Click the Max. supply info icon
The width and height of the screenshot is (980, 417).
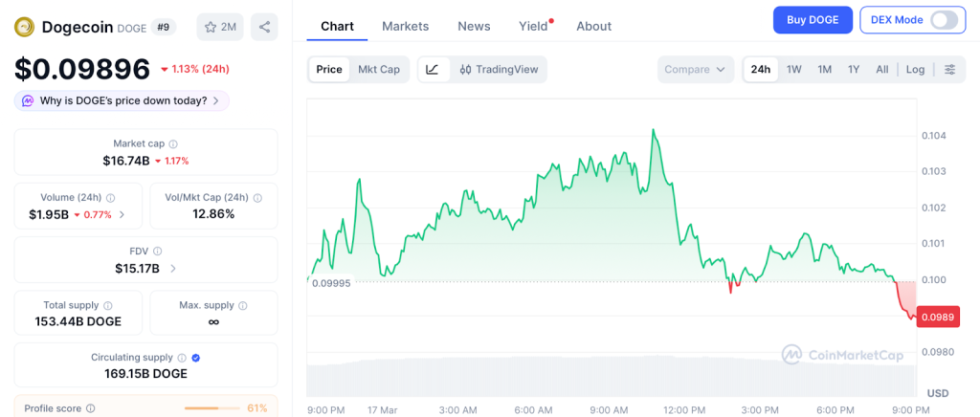[x=242, y=305]
